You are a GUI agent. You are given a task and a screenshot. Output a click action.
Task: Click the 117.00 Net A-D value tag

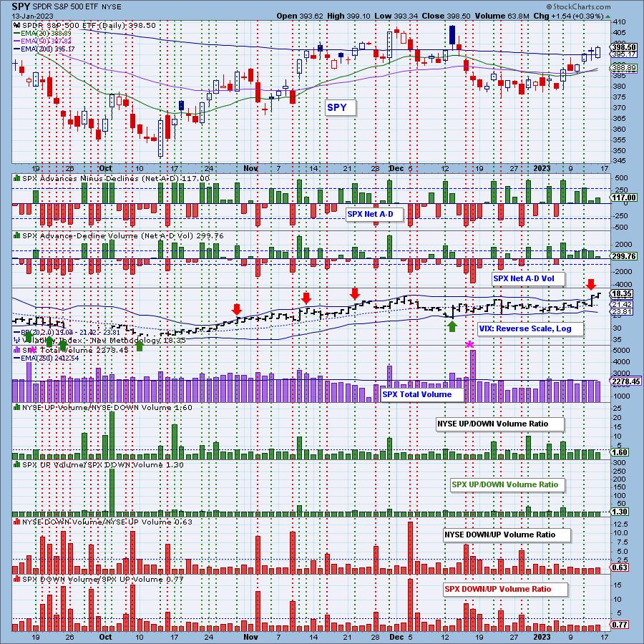[x=623, y=198]
